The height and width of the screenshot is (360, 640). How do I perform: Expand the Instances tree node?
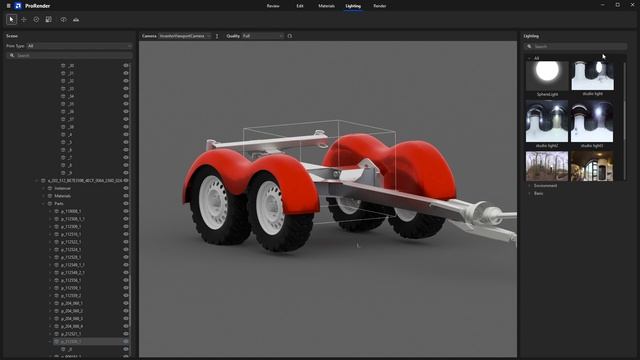(44, 188)
